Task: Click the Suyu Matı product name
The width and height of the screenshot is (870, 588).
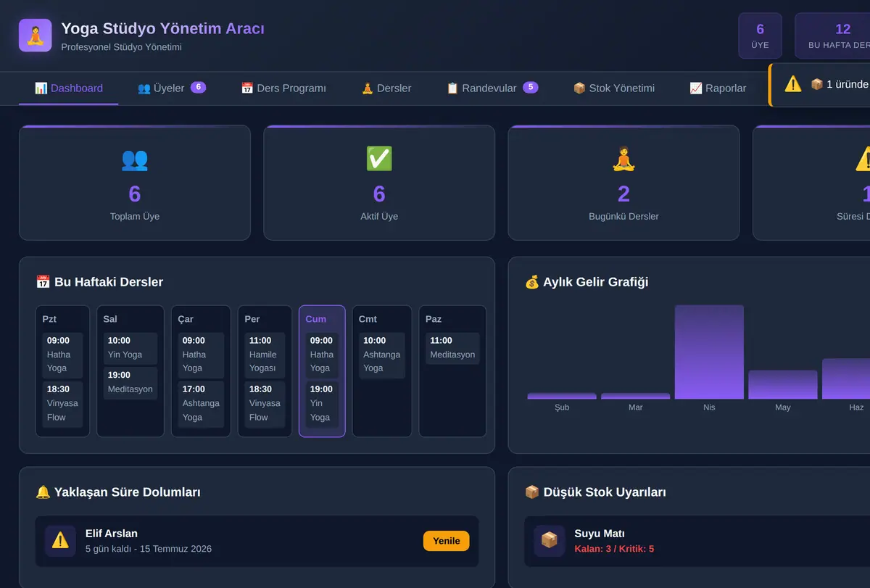Action: (600, 534)
